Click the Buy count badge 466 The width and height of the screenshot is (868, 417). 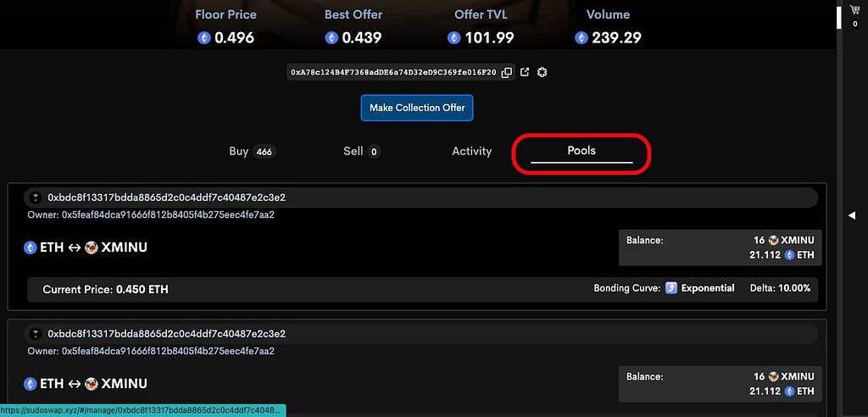[x=264, y=152]
